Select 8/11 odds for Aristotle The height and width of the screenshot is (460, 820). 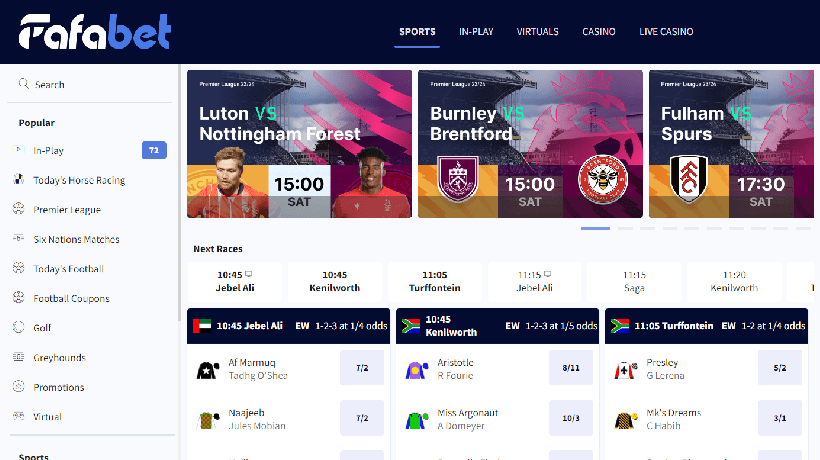tap(571, 368)
